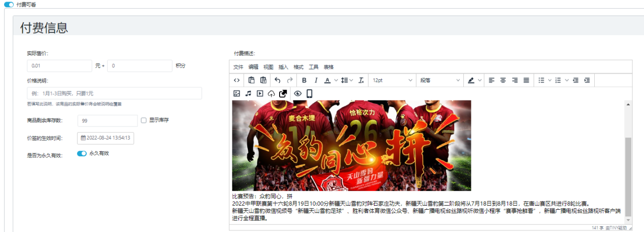The width and height of the screenshot is (644, 232).
Task: Click the cloud upload icon
Action: click(x=272, y=93)
